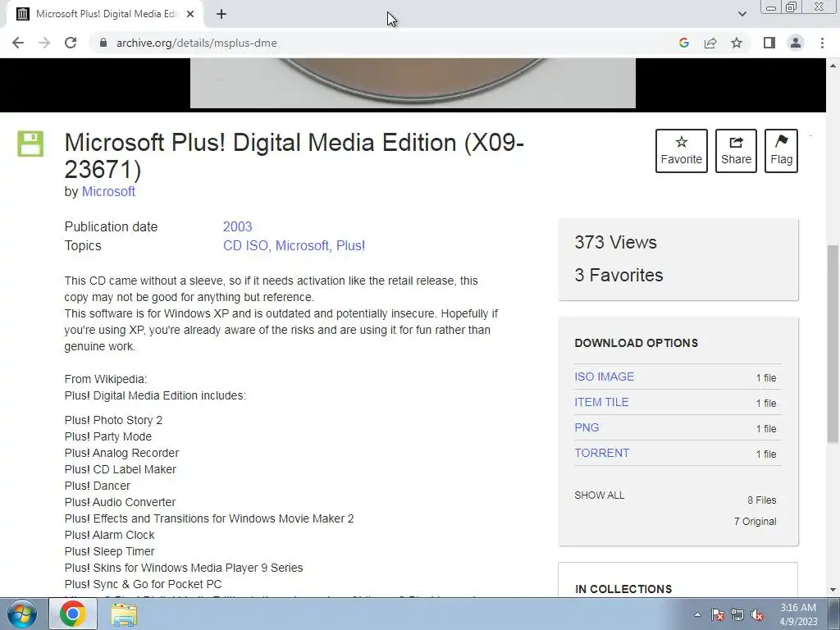Click the 'Plus! Audio Converter' line
Screen dimensions: 840x630
pyautogui.click(x=120, y=502)
